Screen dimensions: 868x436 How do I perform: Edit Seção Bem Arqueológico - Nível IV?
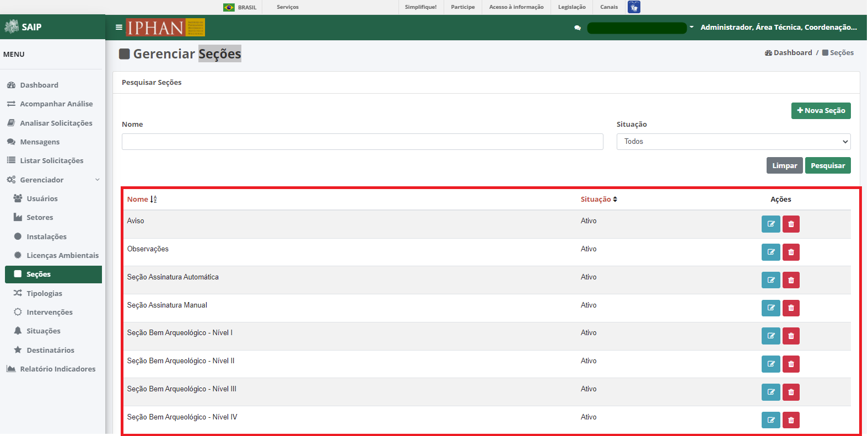coord(770,420)
